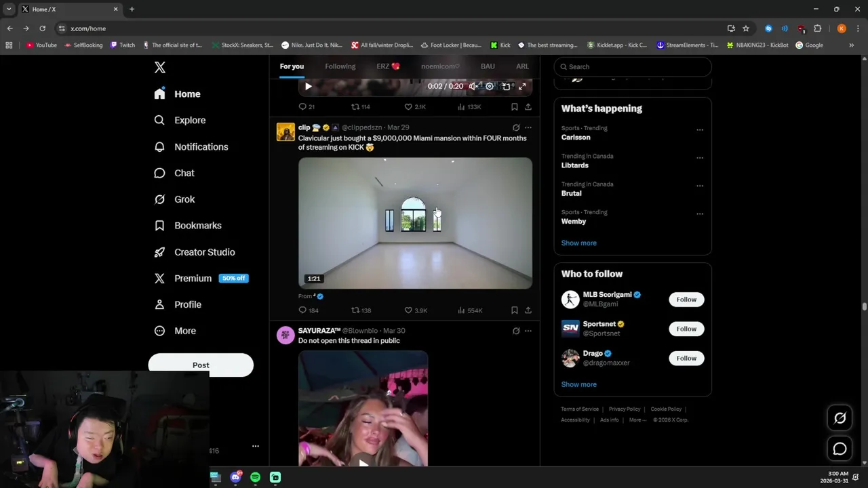This screenshot has width=868, height=488.
Task: Follow Drago
Action: (686, 358)
